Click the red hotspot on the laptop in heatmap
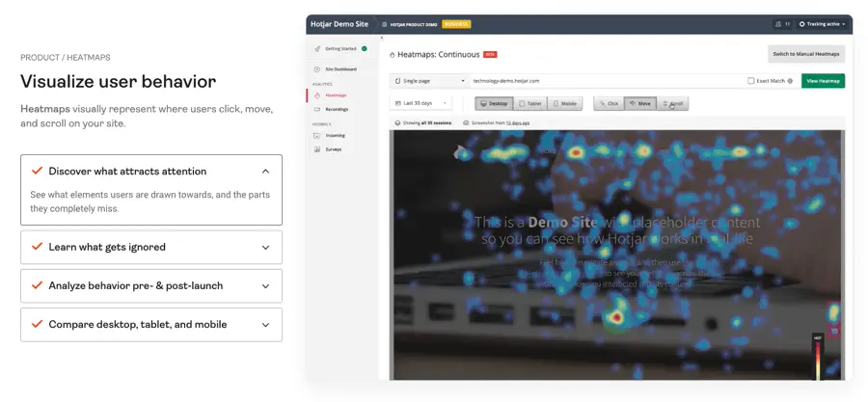 pos(615,317)
